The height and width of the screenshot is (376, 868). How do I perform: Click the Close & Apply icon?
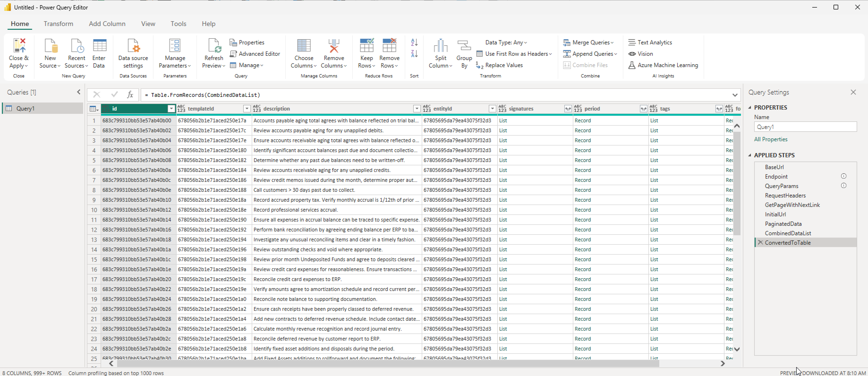(19, 46)
